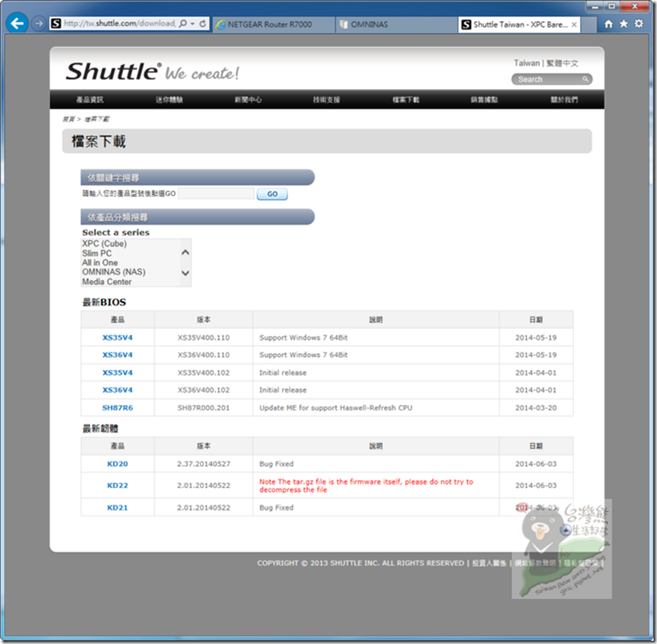Open XS36V4 link for version XS36V400.102
Viewport: 657px width, 644px height.
118,390
